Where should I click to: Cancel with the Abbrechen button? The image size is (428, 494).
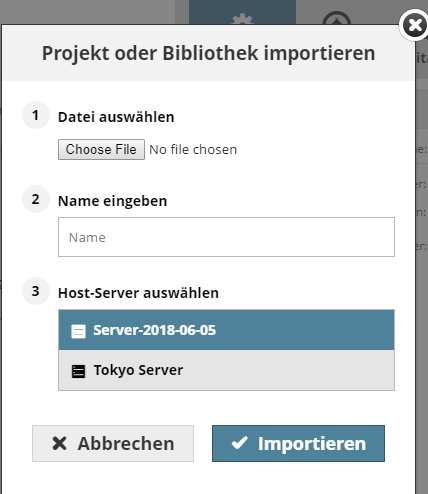[x=113, y=443]
